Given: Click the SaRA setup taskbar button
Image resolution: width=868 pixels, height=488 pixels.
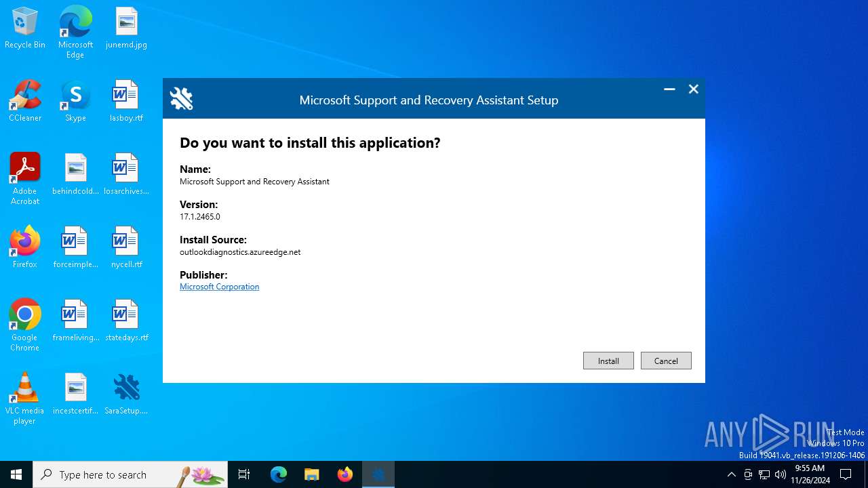Looking at the screenshot, I should pos(378,474).
